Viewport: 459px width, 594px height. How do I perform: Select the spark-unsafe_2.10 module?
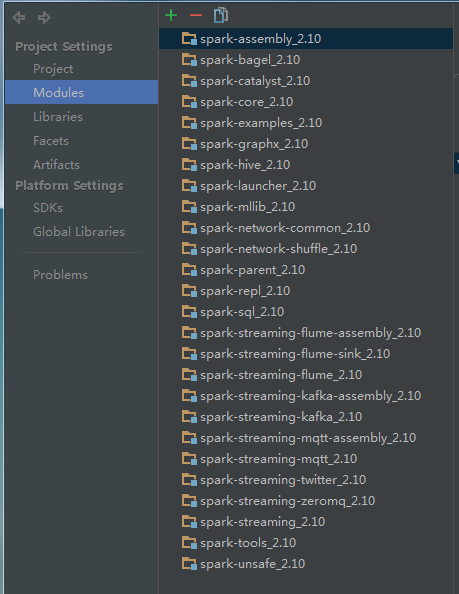tap(306, 564)
